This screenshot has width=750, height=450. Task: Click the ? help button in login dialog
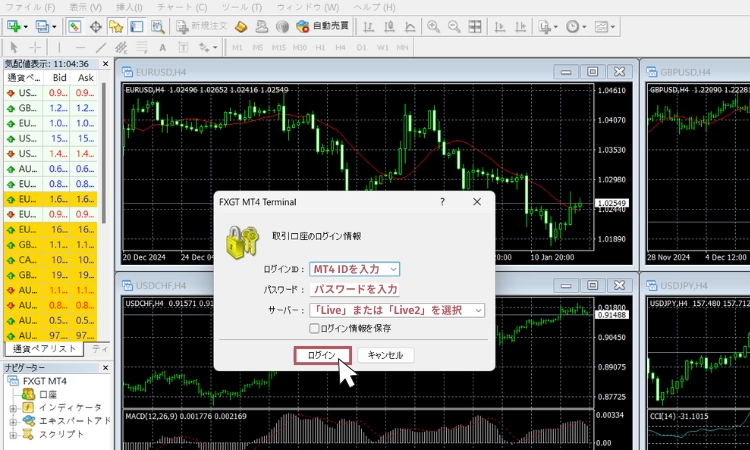(x=442, y=202)
